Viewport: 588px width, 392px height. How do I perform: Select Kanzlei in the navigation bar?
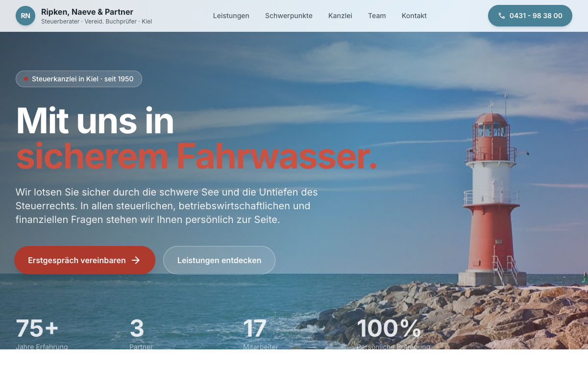pyautogui.click(x=340, y=16)
